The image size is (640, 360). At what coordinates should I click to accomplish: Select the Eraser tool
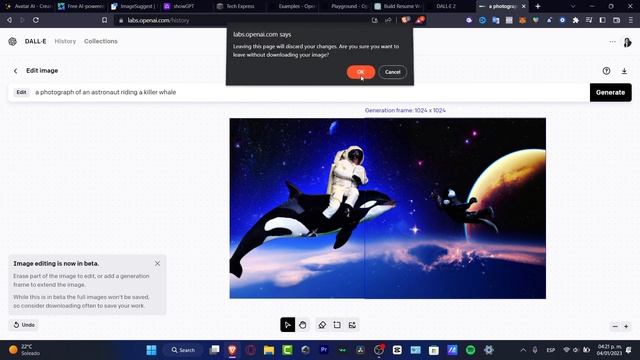[x=322, y=325]
